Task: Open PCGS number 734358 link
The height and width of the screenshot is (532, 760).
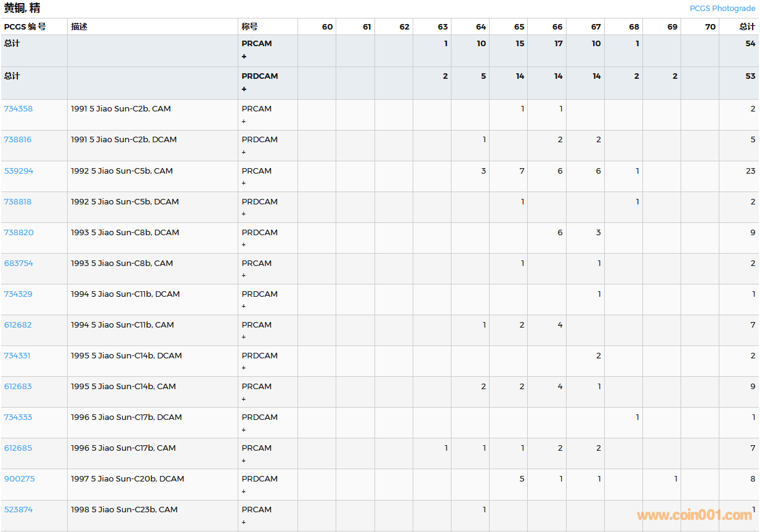Action: (x=18, y=109)
